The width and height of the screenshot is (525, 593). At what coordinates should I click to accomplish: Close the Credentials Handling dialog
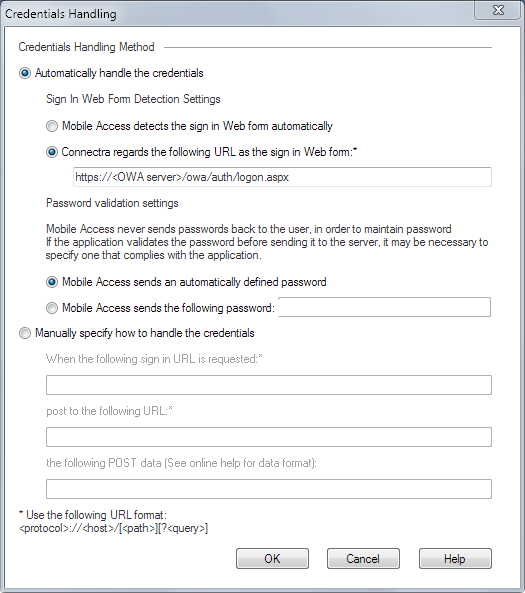(497, 10)
